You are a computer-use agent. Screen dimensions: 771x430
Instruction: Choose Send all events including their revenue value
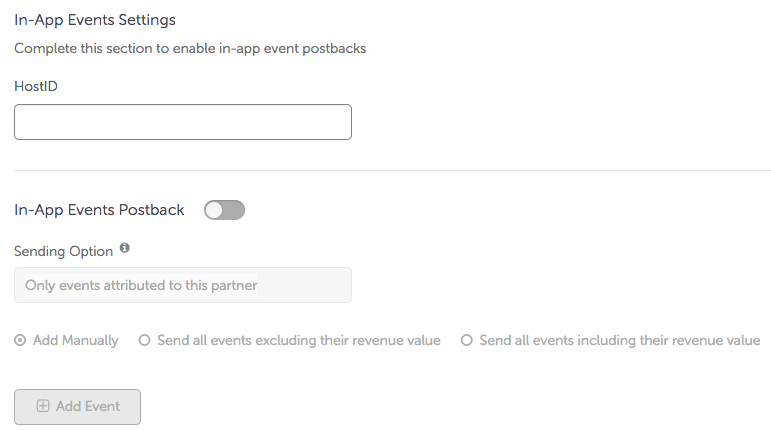467,340
